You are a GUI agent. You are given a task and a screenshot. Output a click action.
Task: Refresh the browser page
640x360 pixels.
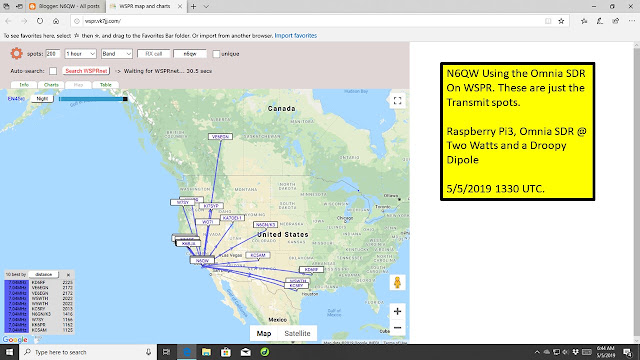tap(40, 21)
